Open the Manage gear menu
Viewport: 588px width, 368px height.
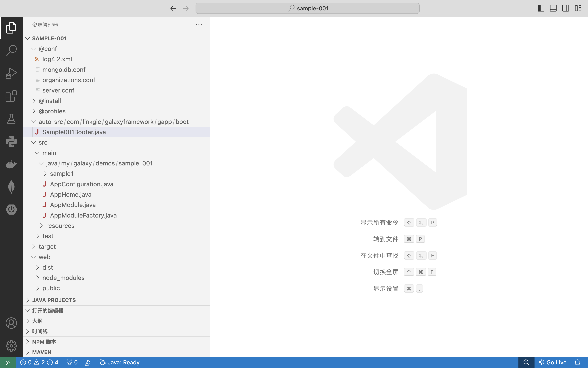point(11,346)
